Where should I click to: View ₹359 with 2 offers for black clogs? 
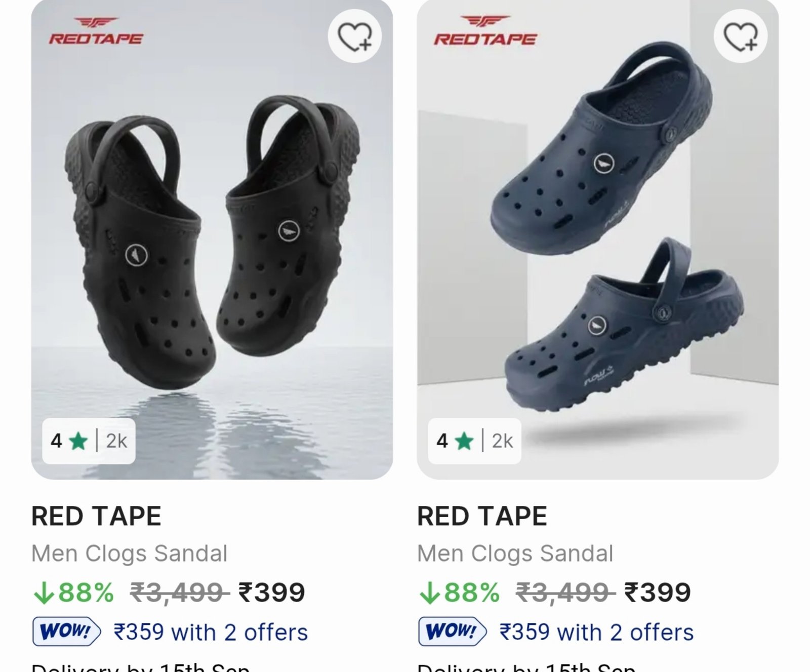pos(211,633)
